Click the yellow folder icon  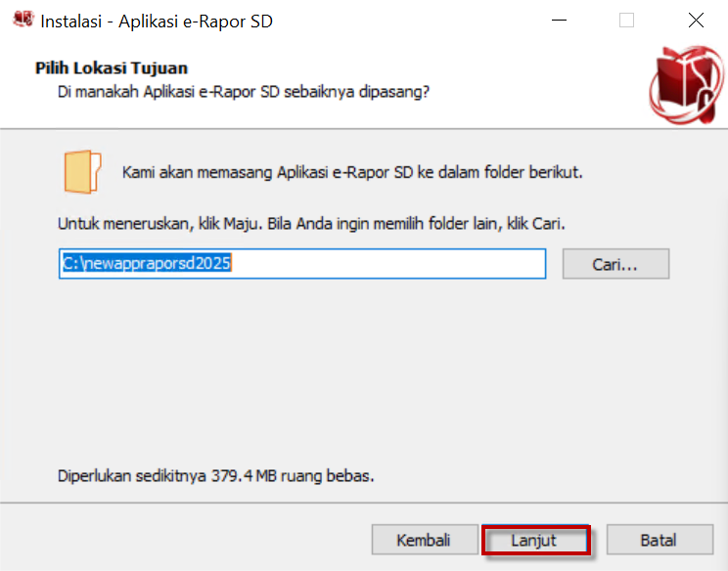click(x=82, y=171)
